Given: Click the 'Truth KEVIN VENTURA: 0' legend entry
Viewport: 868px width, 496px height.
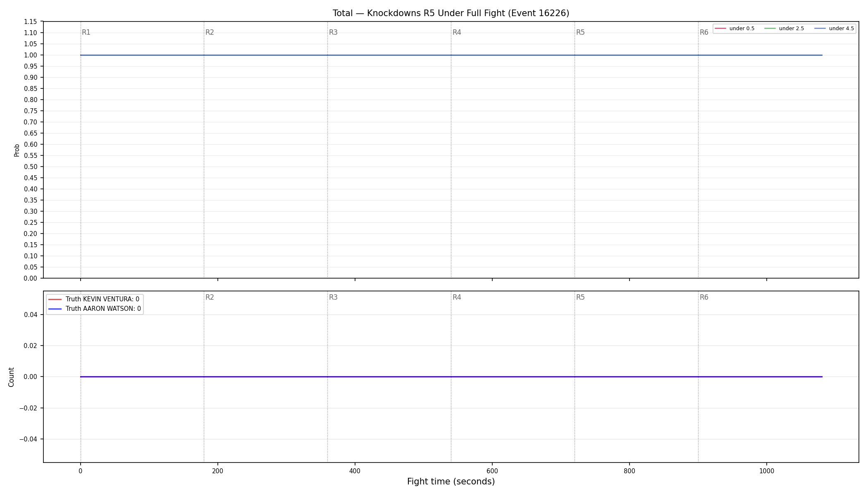Looking at the screenshot, I should tap(94, 299).
